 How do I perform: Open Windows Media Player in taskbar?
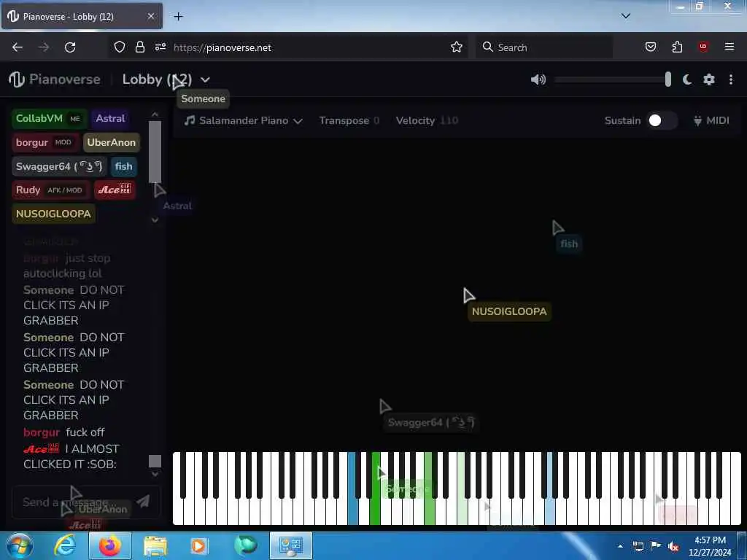[200, 546]
